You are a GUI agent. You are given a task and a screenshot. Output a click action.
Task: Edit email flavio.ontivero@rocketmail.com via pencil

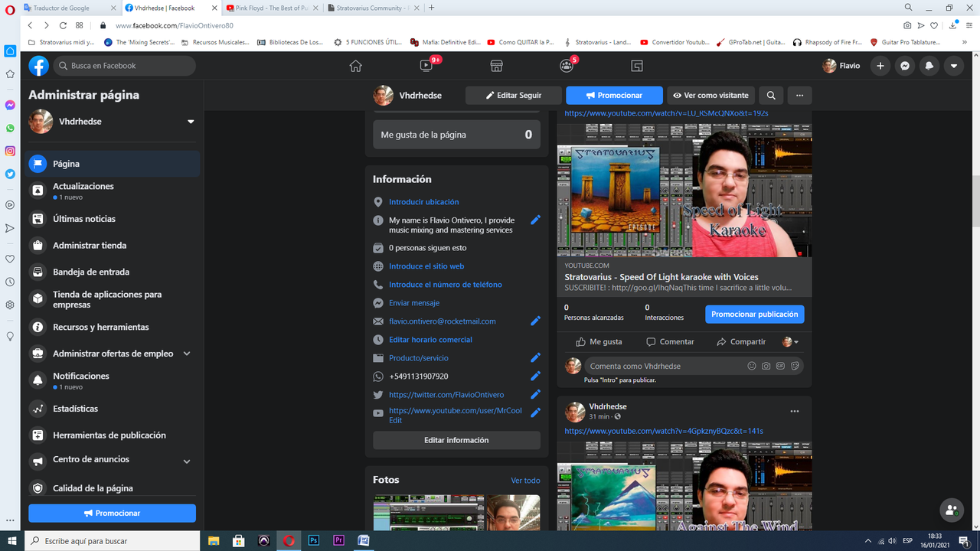pyautogui.click(x=535, y=321)
